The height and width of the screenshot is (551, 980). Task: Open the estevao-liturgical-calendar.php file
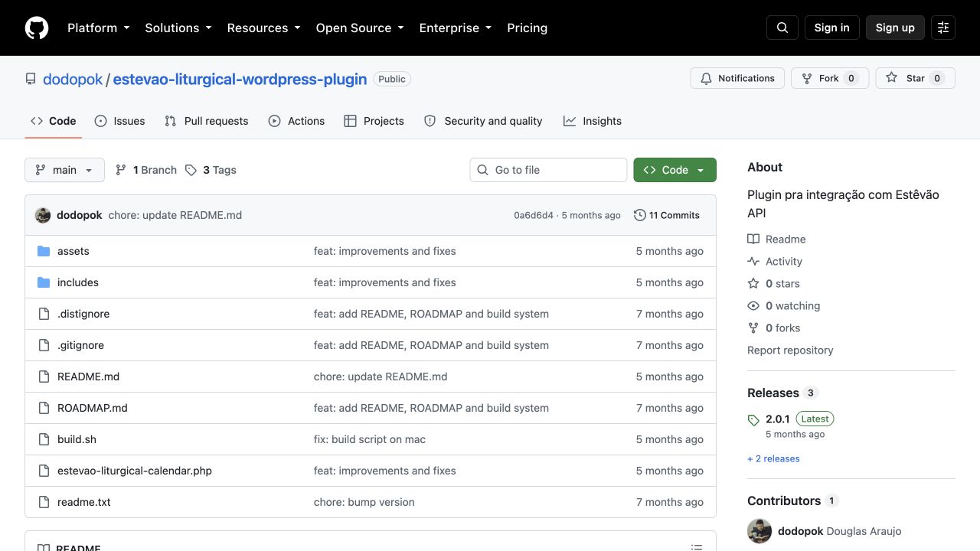pyautogui.click(x=135, y=471)
